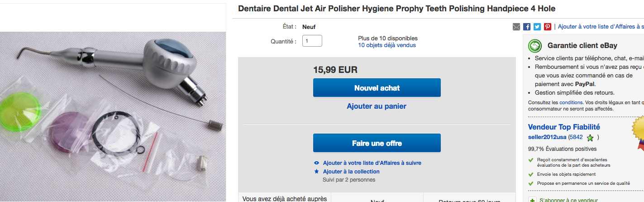Share the listing on Facebook
The image size is (644, 202).
click(x=527, y=27)
